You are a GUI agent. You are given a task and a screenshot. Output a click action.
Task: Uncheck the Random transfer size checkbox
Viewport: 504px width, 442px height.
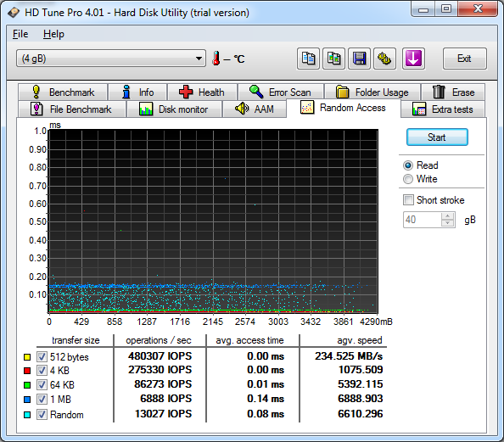point(42,414)
